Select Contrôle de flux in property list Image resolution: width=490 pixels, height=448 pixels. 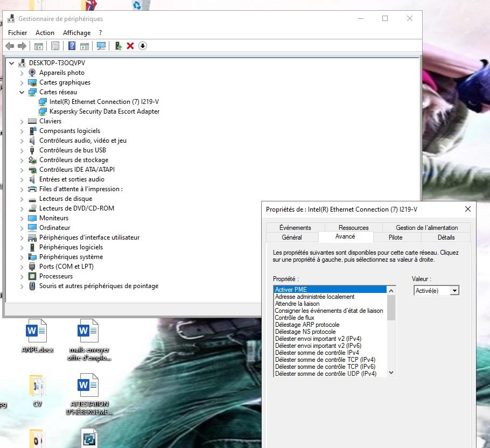[x=295, y=318]
